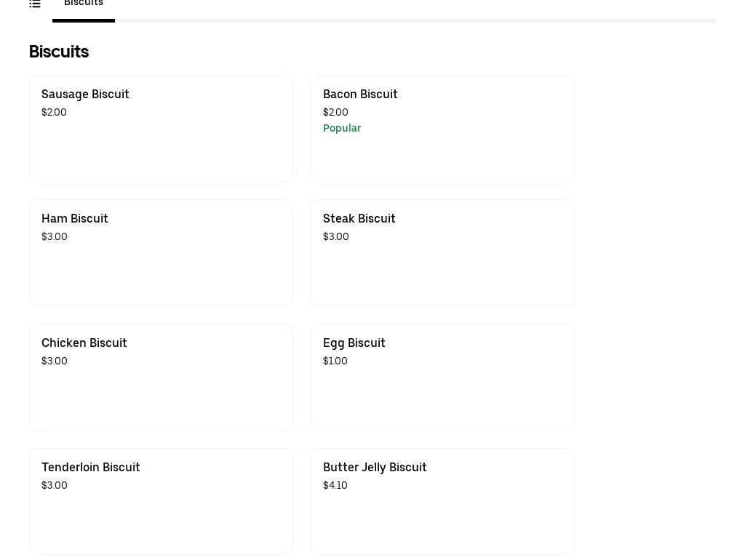Click the Biscuits section heading

59,52
